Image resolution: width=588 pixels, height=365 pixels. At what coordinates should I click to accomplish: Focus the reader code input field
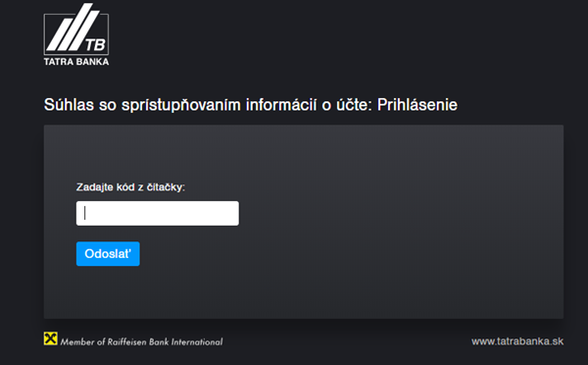tap(158, 213)
